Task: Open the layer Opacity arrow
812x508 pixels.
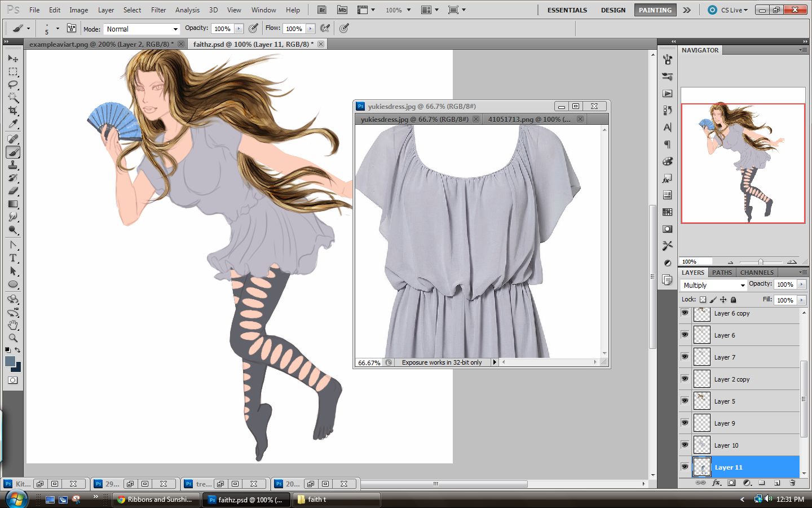Action: click(801, 284)
